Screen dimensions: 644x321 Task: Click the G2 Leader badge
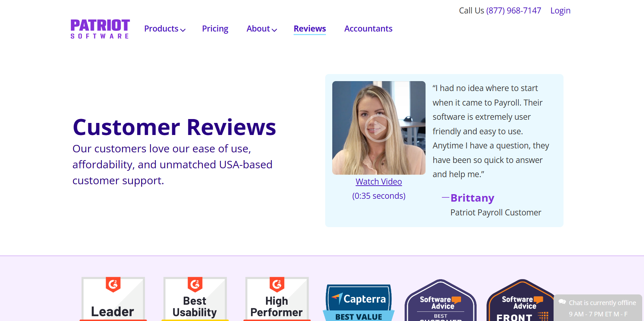[x=113, y=299]
